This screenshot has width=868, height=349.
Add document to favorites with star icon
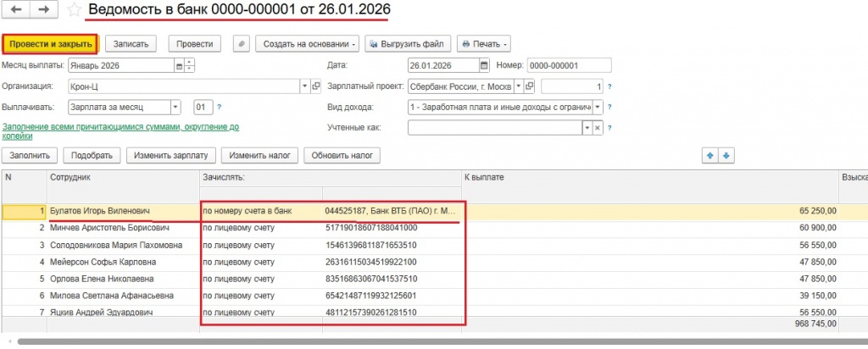pyautogui.click(x=75, y=11)
